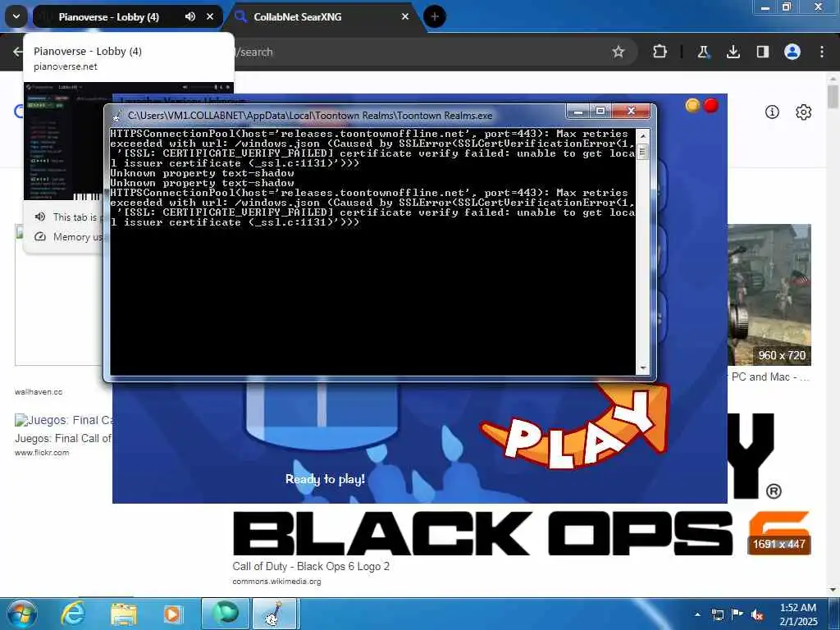This screenshot has width=840, height=630.
Task: Click the www.flickr.com source text
Action: pos(42,453)
